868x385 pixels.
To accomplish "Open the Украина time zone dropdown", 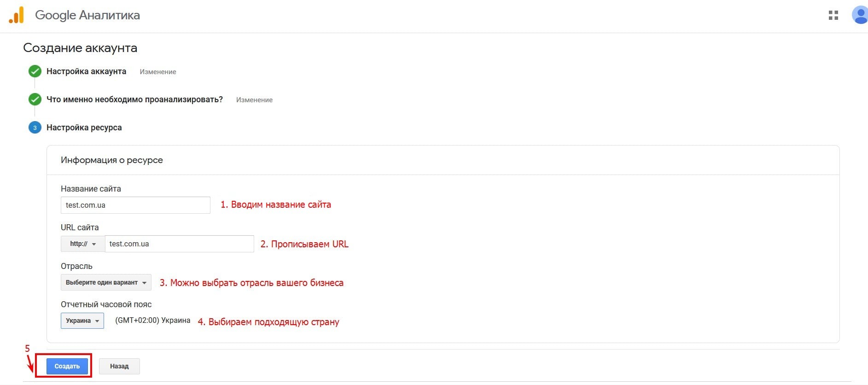I will 82,321.
